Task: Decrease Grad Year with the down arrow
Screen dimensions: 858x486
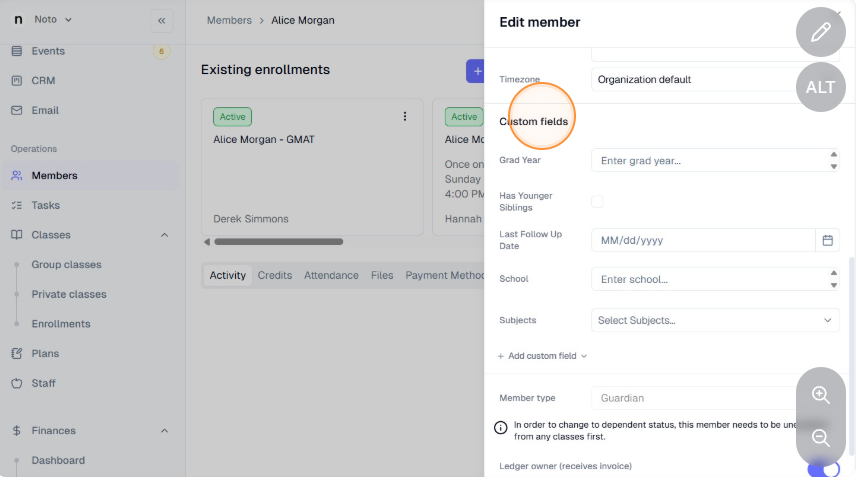Action: click(x=833, y=166)
